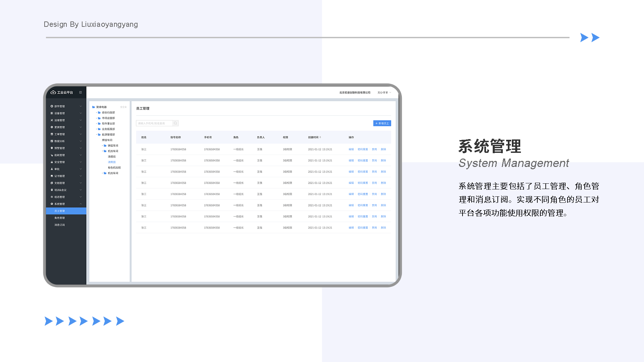Collapse the sidebar with the hamburger icon
The height and width of the screenshot is (362, 644).
point(80,93)
